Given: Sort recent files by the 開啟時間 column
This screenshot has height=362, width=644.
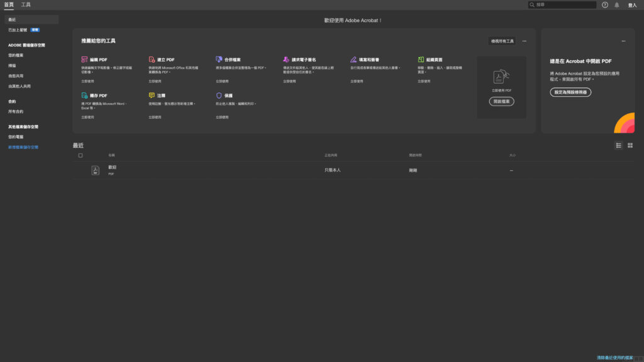Looking at the screenshot, I should [415, 156].
